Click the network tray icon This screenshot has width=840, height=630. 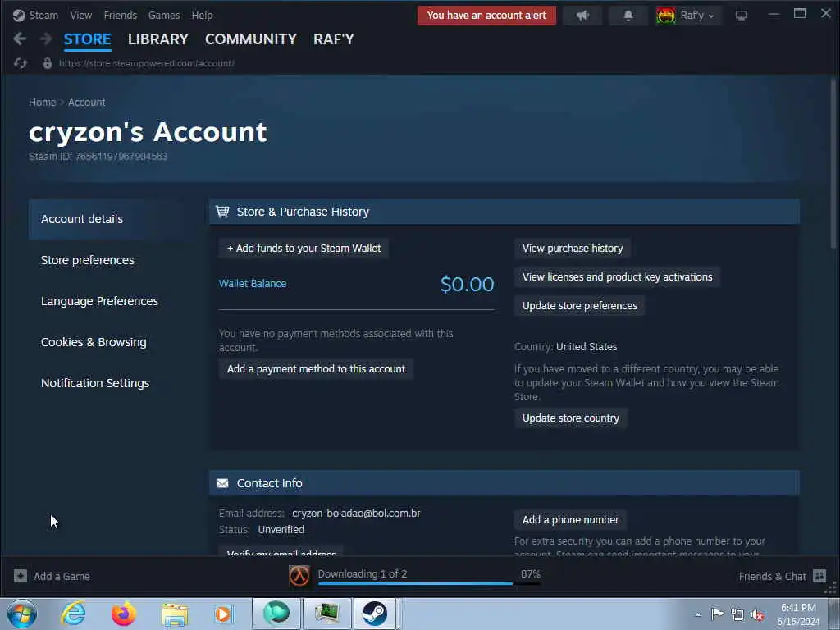pyautogui.click(x=737, y=614)
